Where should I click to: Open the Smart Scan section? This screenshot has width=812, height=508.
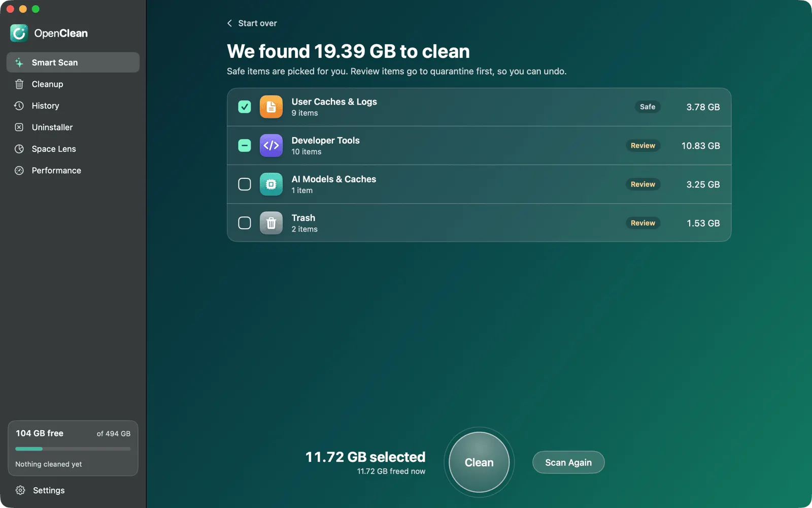tap(73, 62)
